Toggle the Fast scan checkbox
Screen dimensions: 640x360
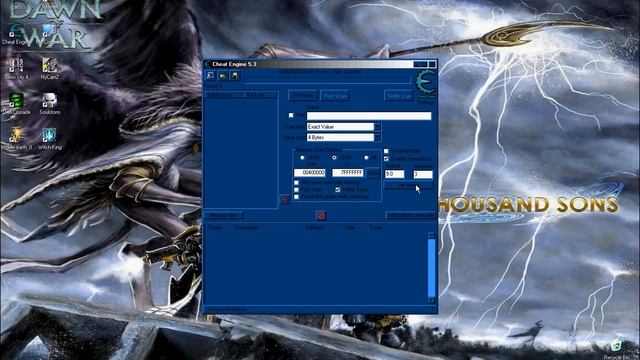[296, 190]
